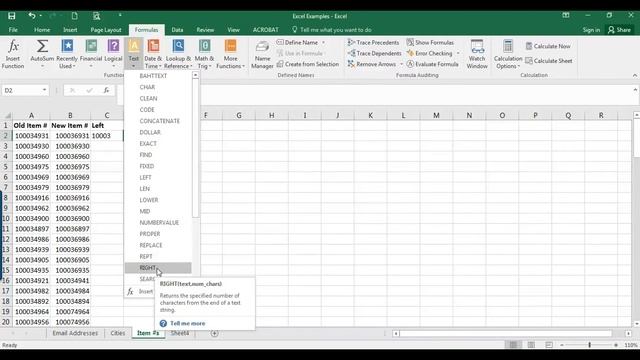Switch to the Home tab
Viewport: 640px width, 360px height.
(x=42, y=30)
